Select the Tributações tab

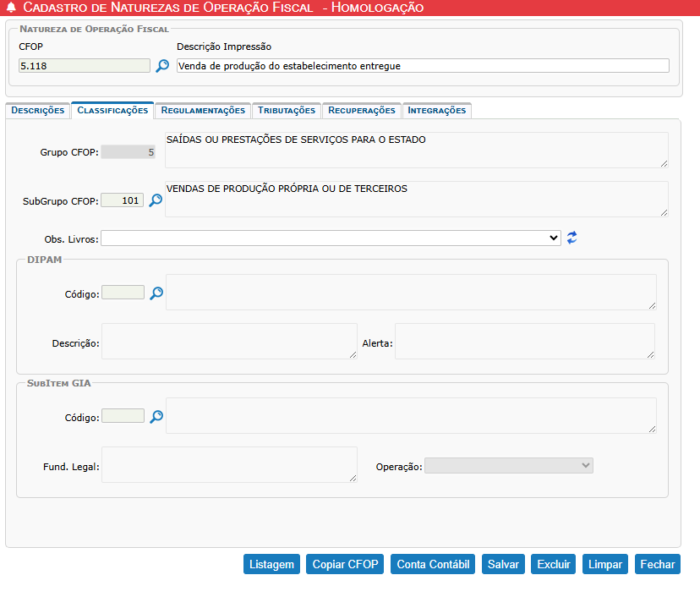(x=287, y=110)
